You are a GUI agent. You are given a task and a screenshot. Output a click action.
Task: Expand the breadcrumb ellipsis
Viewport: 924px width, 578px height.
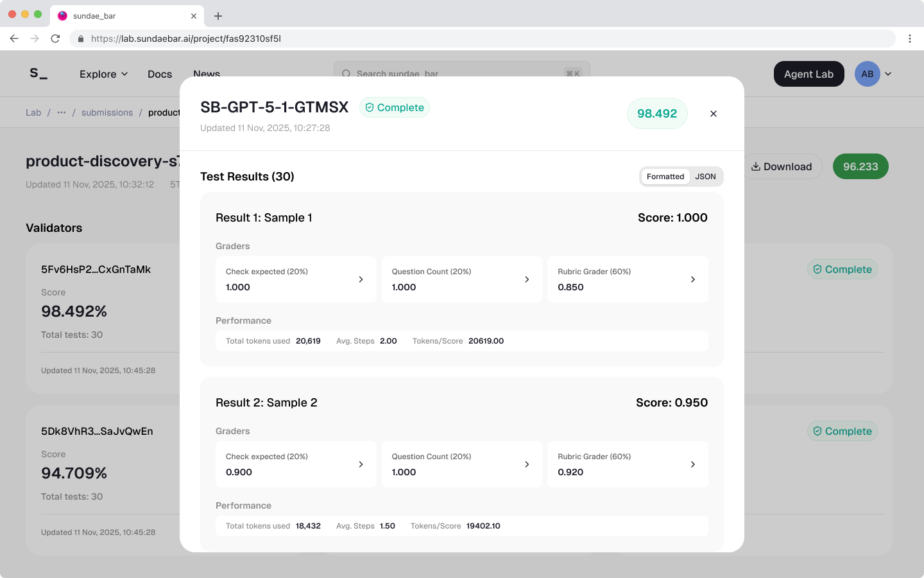click(x=62, y=112)
